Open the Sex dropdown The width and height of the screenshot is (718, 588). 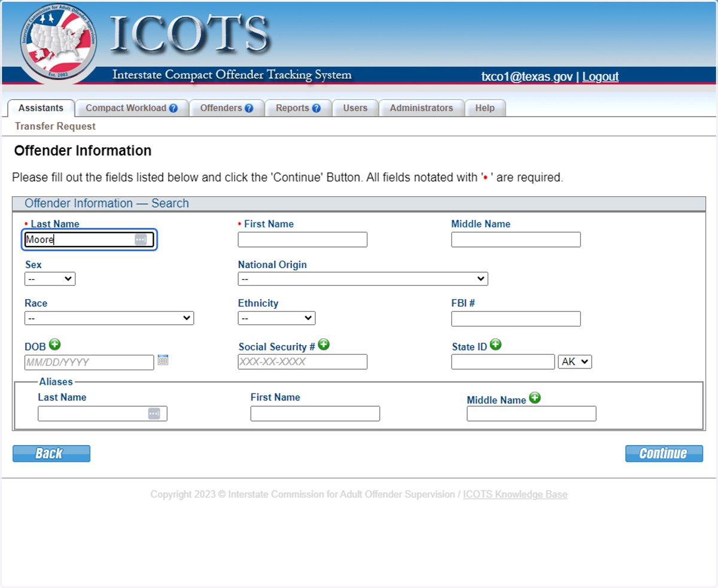click(x=50, y=279)
